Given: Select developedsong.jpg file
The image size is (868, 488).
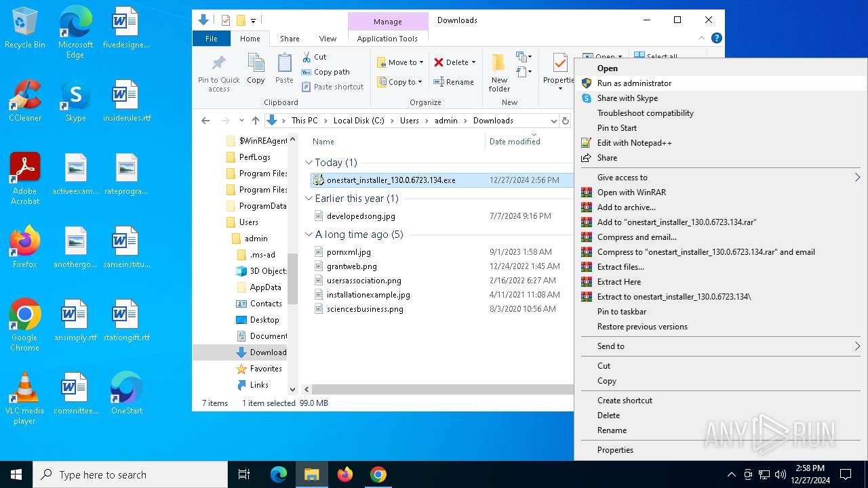Looking at the screenshot, I should tap(361, 216).
